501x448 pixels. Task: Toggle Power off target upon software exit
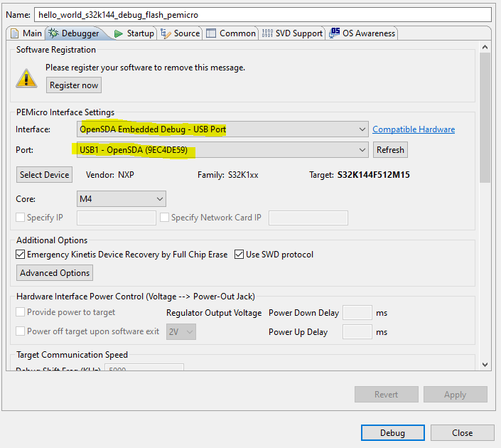point(20,331)
